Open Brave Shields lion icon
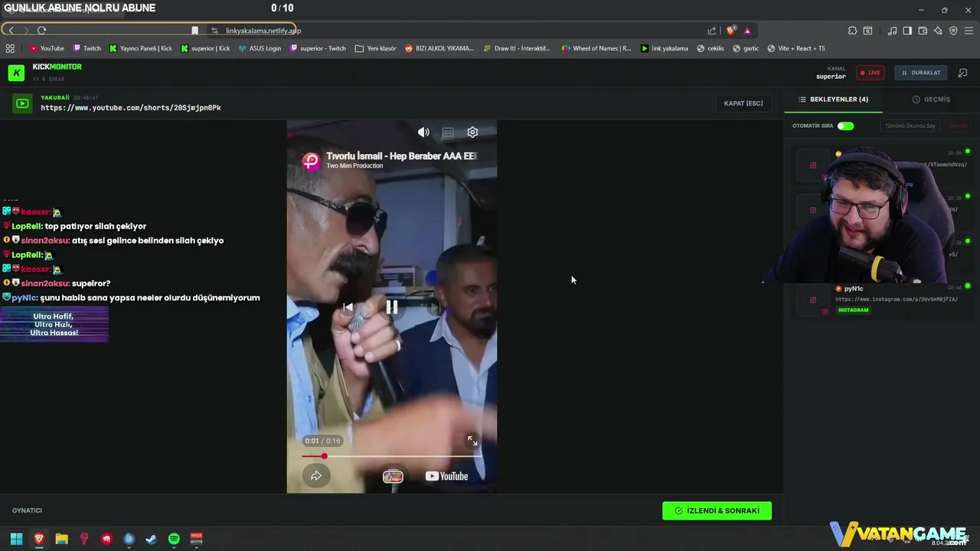980x551 pixels. tap(731, 31)
